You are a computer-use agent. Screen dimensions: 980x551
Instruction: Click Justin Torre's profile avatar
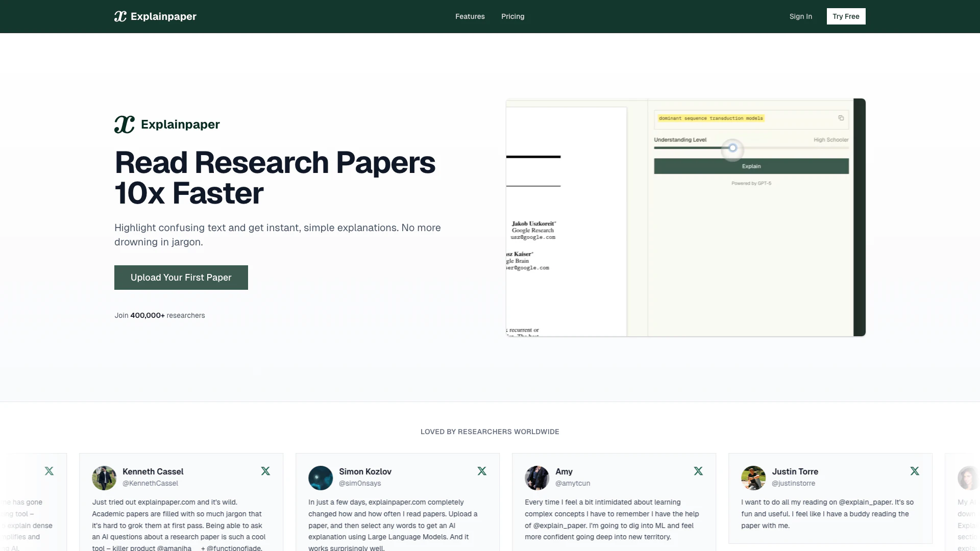pyautogui.click(x=753, y=478)
